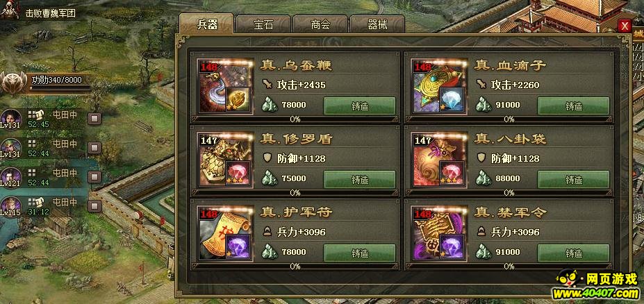Click 铸造 button for 真.修罗盾
644x304 pixels.
tap(360, 180)
